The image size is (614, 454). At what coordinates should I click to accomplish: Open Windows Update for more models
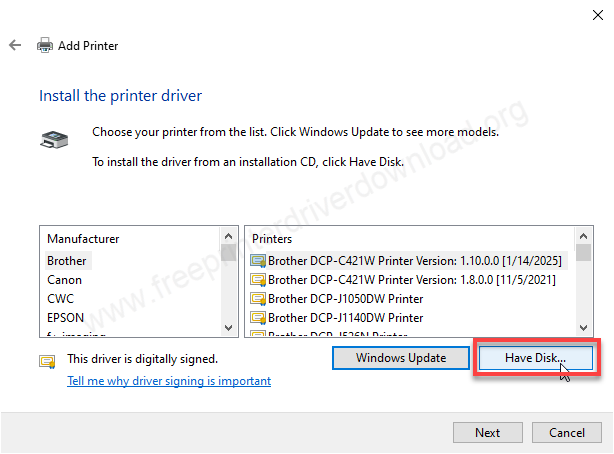tap(400, 358)
